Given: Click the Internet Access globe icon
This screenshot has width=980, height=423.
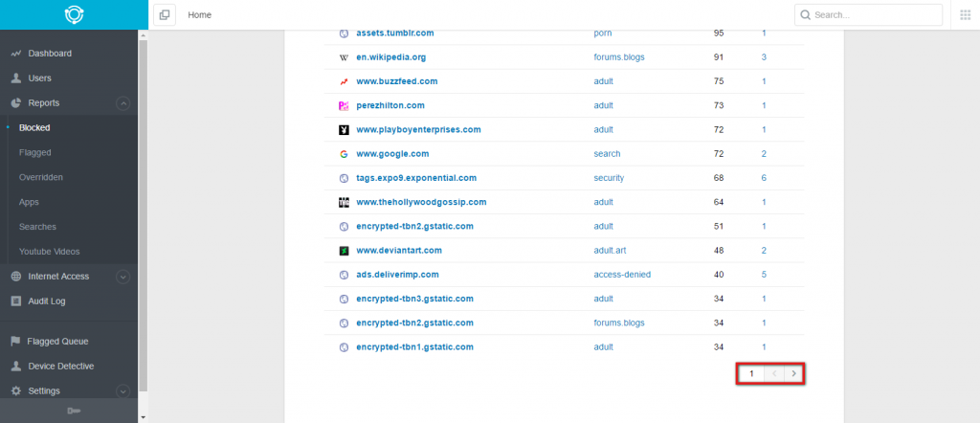Looking at the screenshot, I should [16, 277].
